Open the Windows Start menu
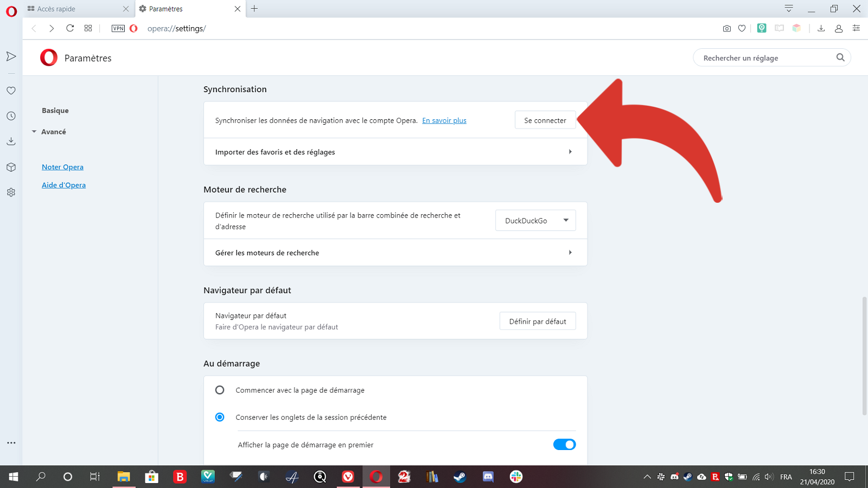The width and height of the screenshot is (868, 488). [14, 477]
